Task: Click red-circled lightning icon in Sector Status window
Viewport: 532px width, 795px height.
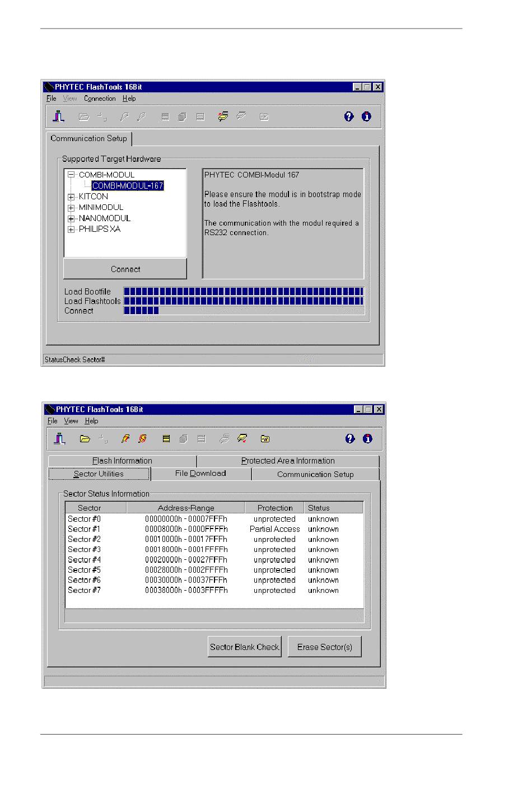Action: [x=143, y=439]
